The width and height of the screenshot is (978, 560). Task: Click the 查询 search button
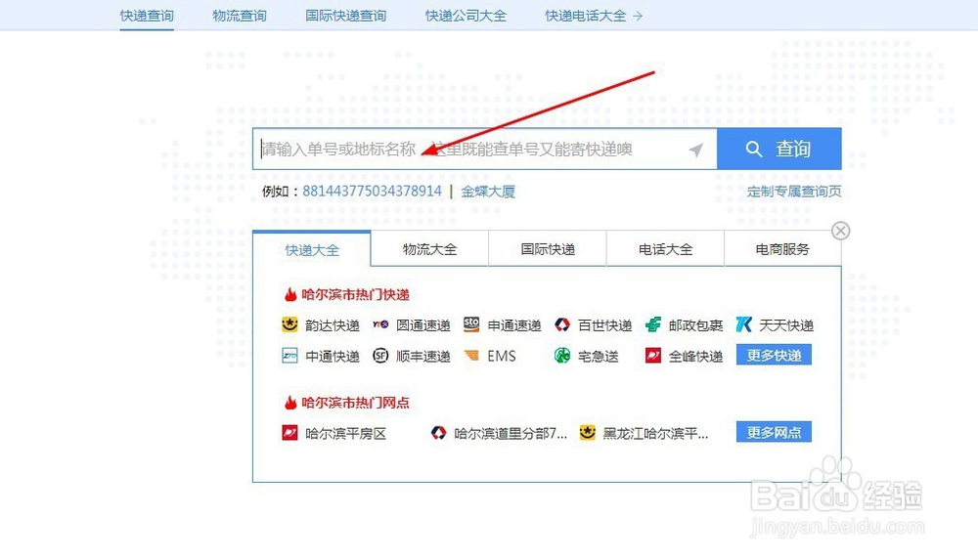point(779,149)
